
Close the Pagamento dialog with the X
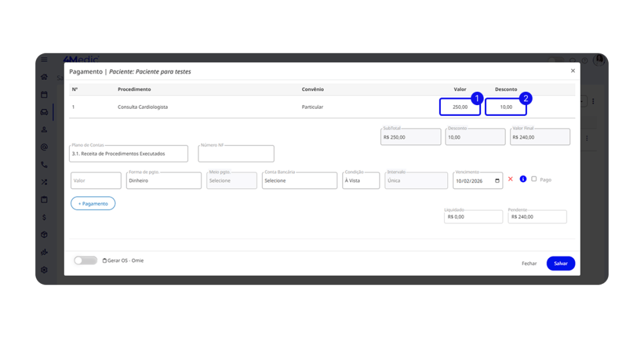[x=572, y=71]
